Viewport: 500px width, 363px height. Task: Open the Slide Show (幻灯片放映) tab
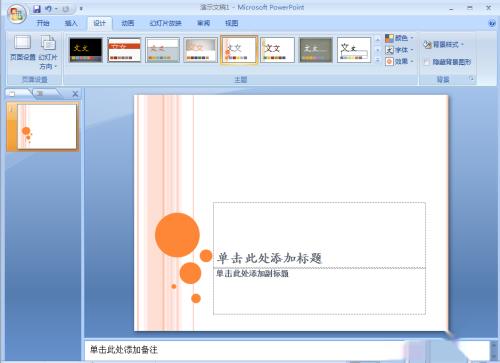[165, 23]
